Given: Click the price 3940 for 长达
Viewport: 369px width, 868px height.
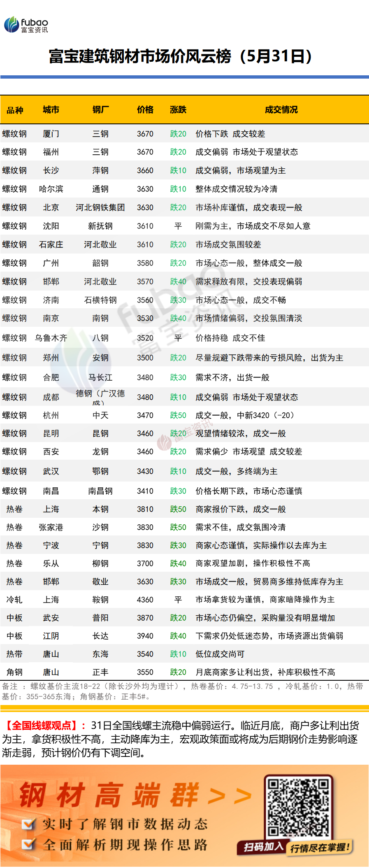Looking at the screenshot, I should coord(145,636).
